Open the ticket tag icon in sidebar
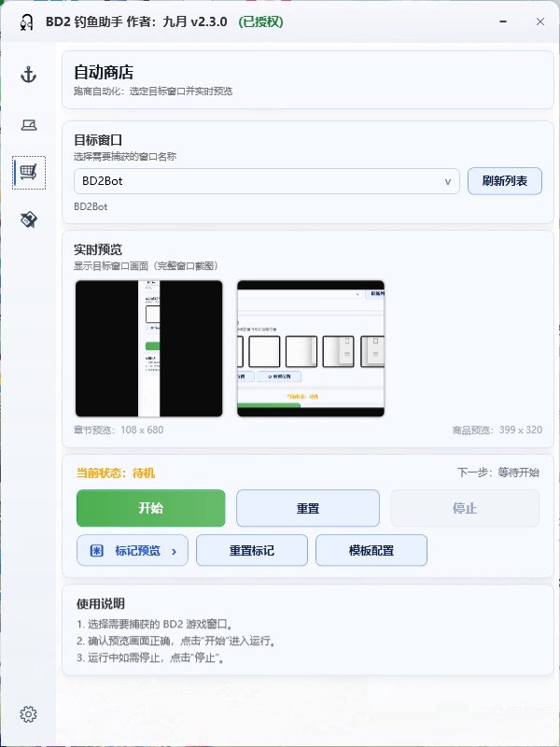560x747 pixels. pos(29,219)
